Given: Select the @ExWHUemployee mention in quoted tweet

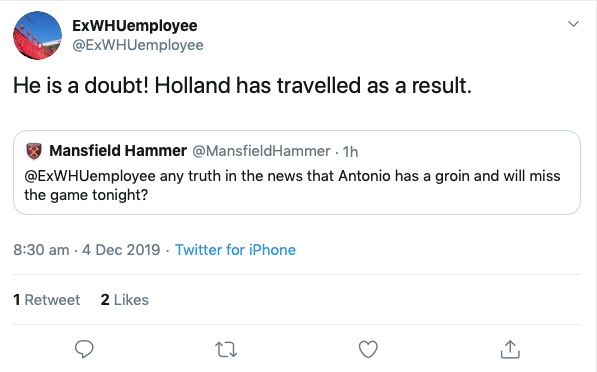Looking at the screenshot, I should pos(90,176).
